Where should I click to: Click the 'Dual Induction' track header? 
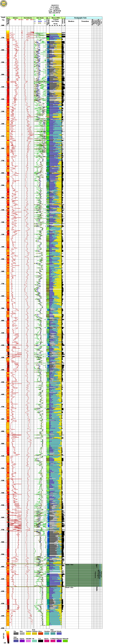point(28,18)
